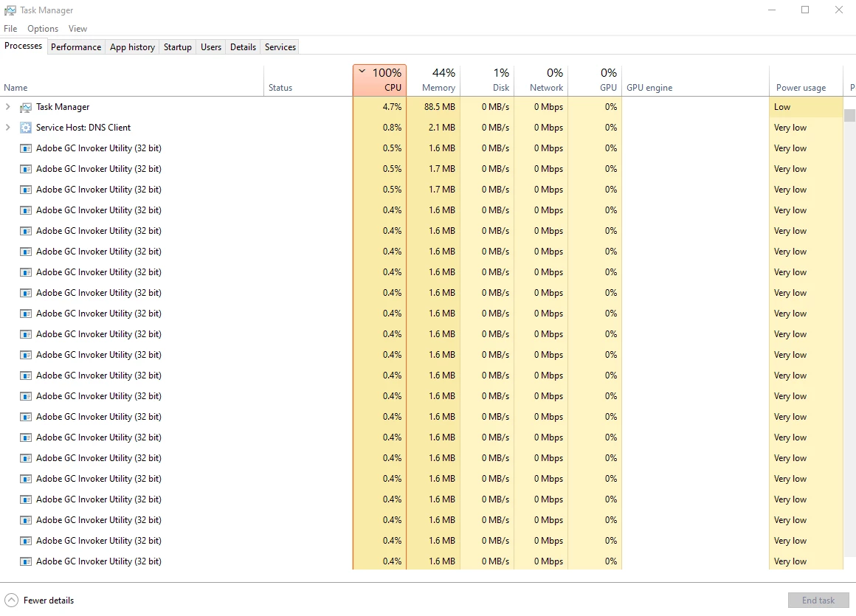Sort by the Status column header
This screenshot has height=616, width=856.
[x=308, y=80]
